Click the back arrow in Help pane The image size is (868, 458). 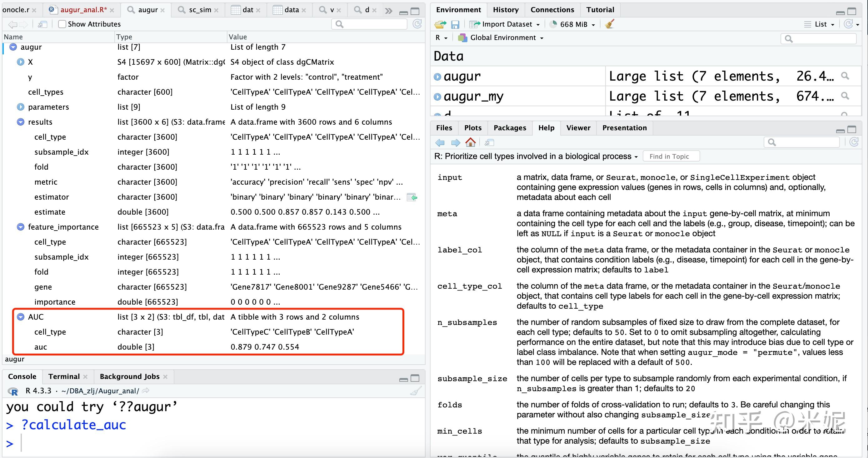[440, 142]
